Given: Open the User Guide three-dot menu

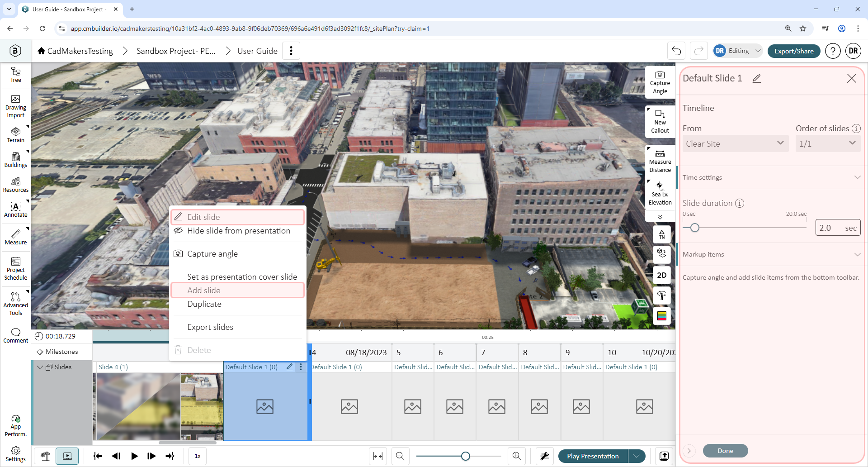Looking at the screenshot, I should coord(291,51).
